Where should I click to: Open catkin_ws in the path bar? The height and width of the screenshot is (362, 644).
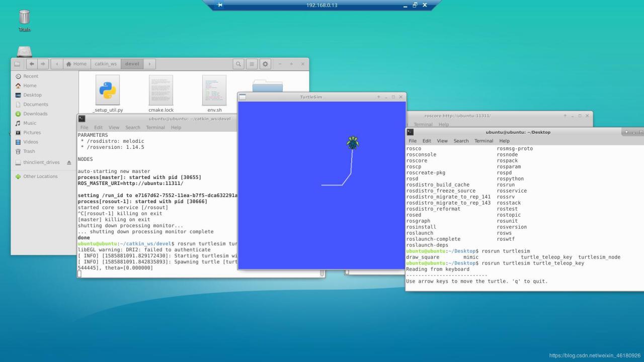106,64
